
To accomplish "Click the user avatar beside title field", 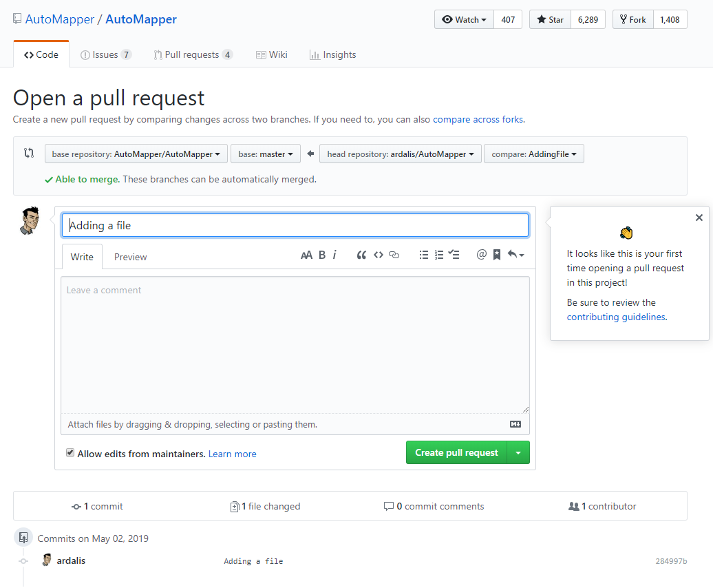I will (x=30, y=220).
